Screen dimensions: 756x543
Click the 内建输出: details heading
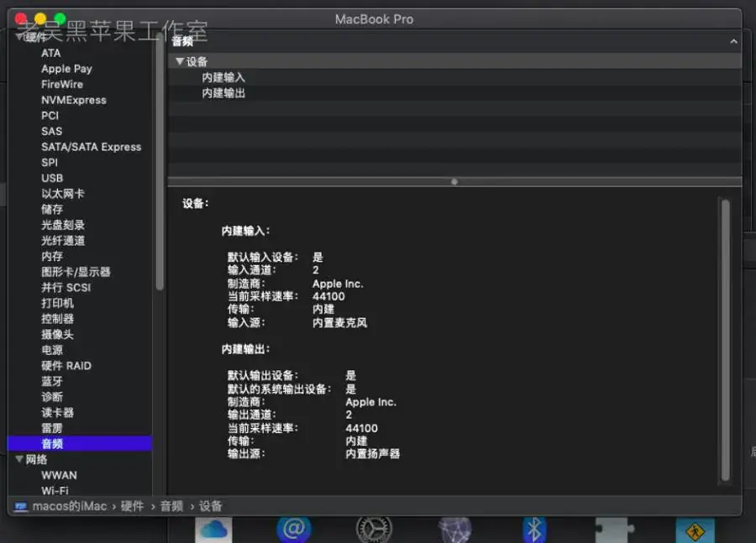[245, 349]
